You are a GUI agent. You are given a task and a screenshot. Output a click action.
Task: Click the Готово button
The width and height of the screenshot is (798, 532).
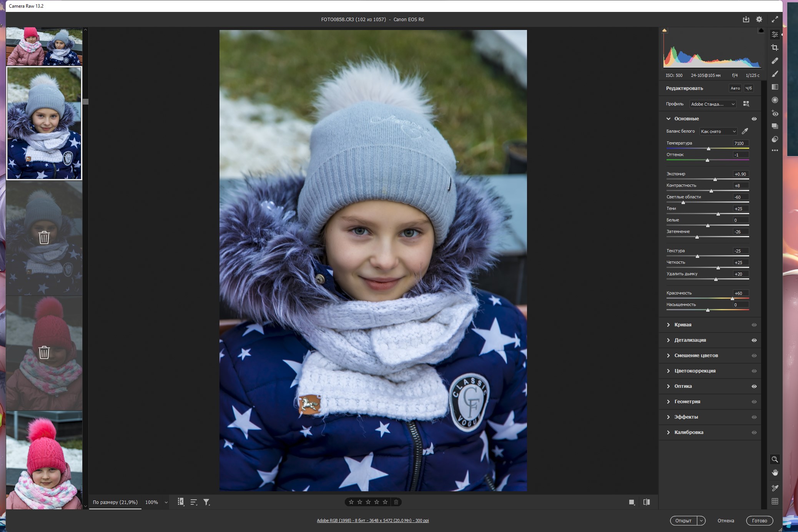coord(760,521)
